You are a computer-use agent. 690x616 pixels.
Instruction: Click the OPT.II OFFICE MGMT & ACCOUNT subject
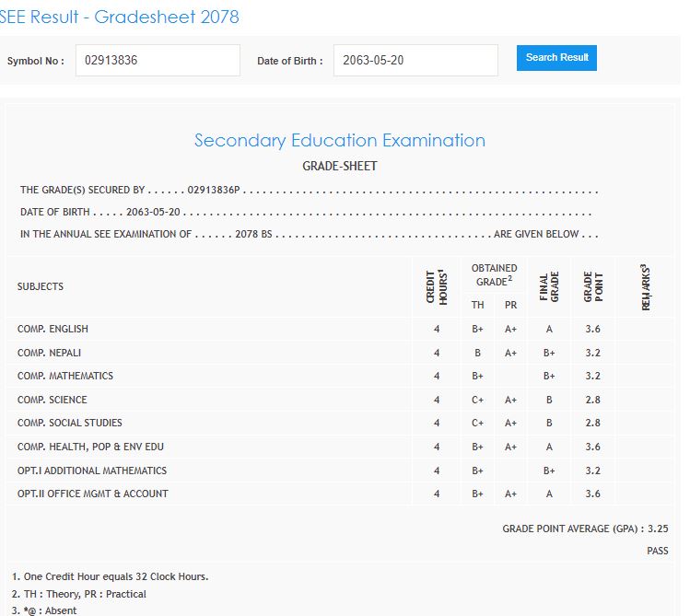point(92,494)
